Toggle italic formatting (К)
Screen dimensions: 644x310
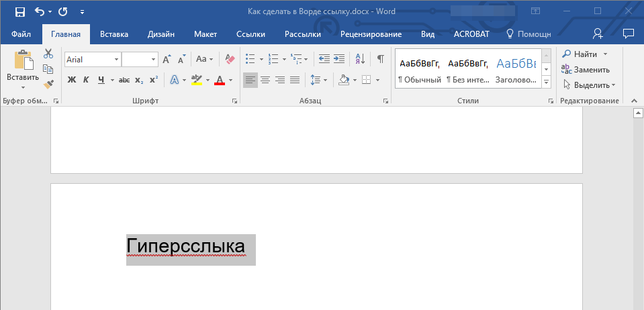click(86, 80)
